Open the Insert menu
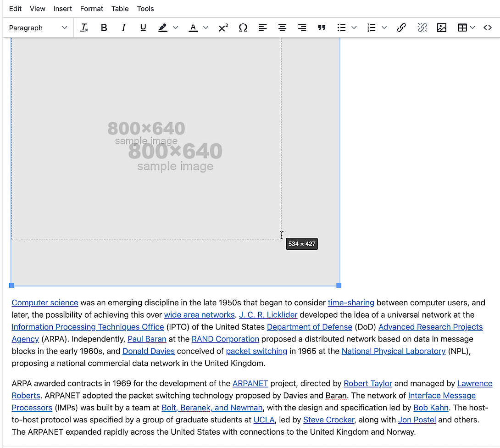The image size is (500, 448). tap(62, 9)
